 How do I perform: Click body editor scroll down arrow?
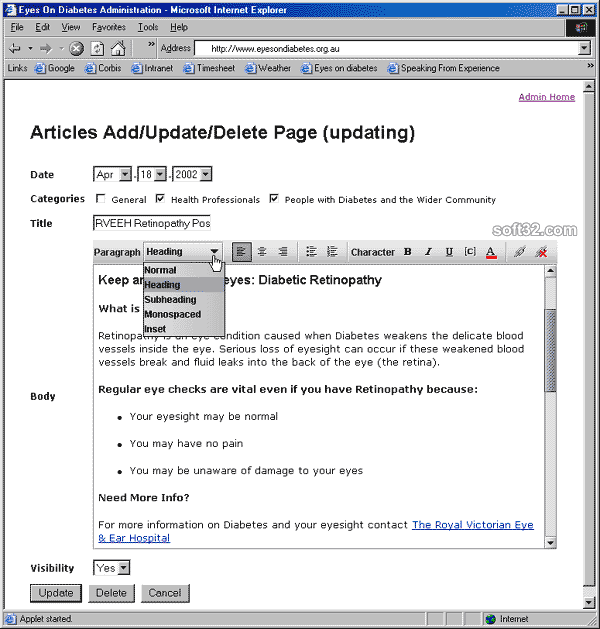point(551,543)
